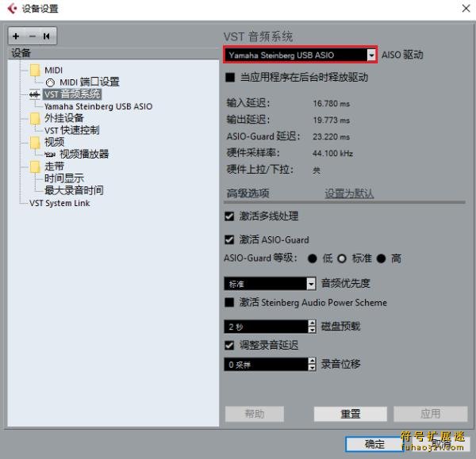Select 视频播放器 tree item
The image size is (476, 459).
tap(84, 155)
